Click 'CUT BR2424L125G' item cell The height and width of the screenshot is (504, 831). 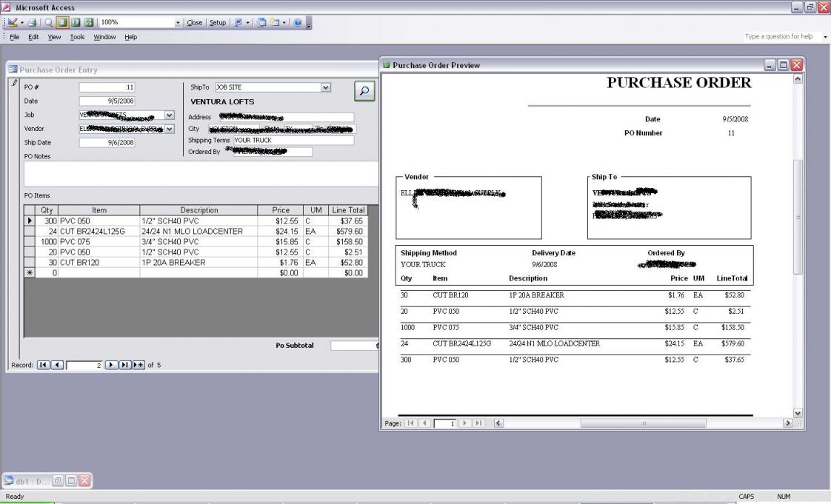click(99, 232)
